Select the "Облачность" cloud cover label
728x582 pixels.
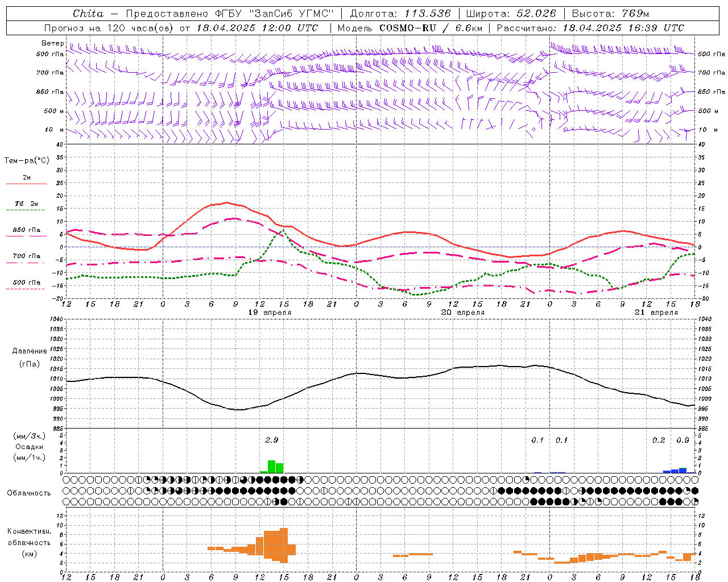coord(29,493)
